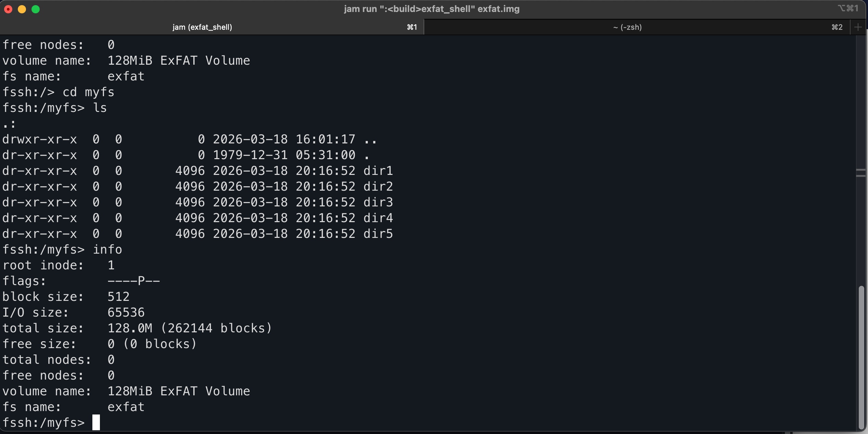Click the flags value '----P--'

[x=133, y=281]
